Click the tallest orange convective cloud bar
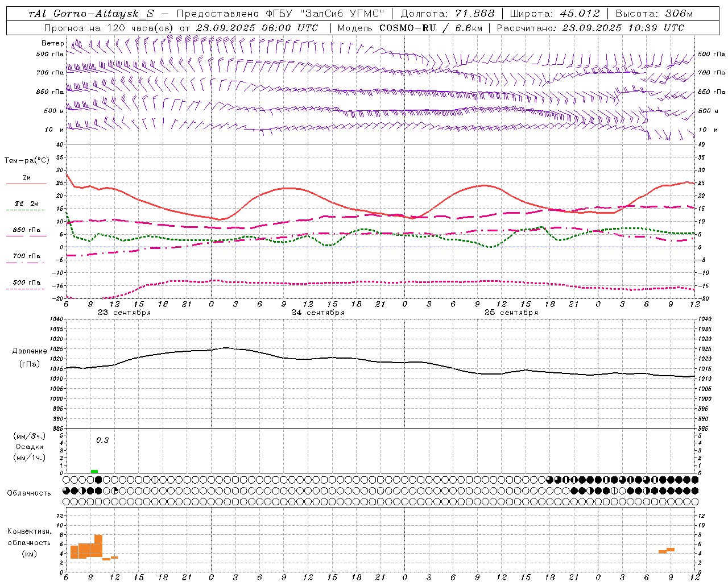The image size is (728, 582). 98,546
